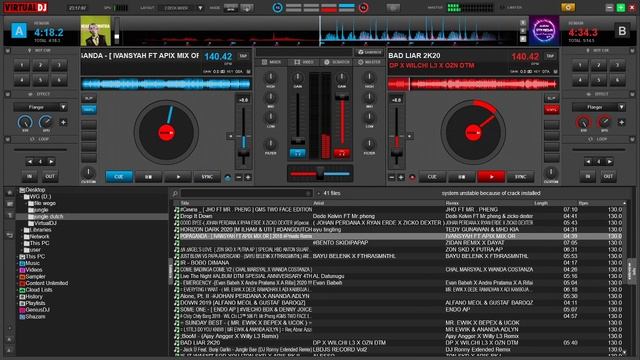Image resolution: width=640 pixels, height=360 pixels.
Task: Collapse the left Effect panel
Action: coord(7,94)
